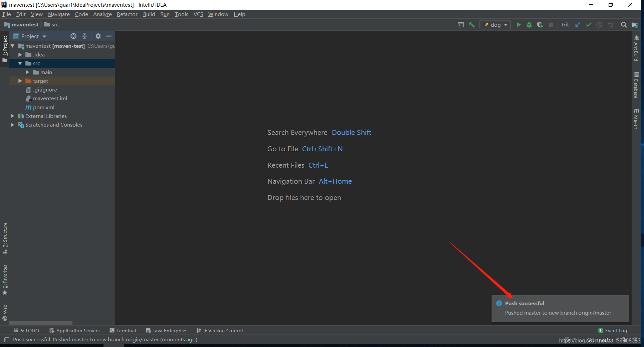Collapse the src folder arrow

click(20, 63)
